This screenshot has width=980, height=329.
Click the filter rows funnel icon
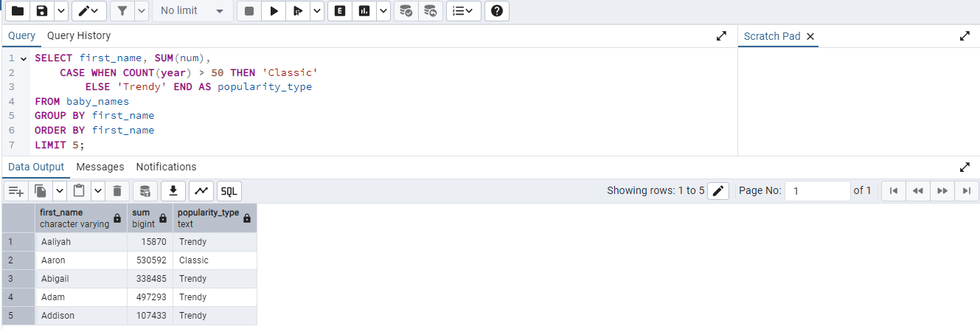(x=122, y=11)
